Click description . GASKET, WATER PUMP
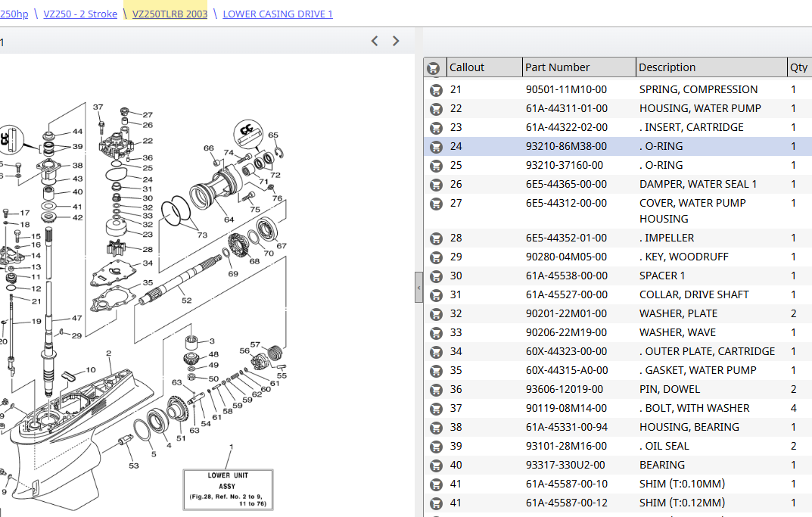812x517 pixels. [x=698, y=370]
